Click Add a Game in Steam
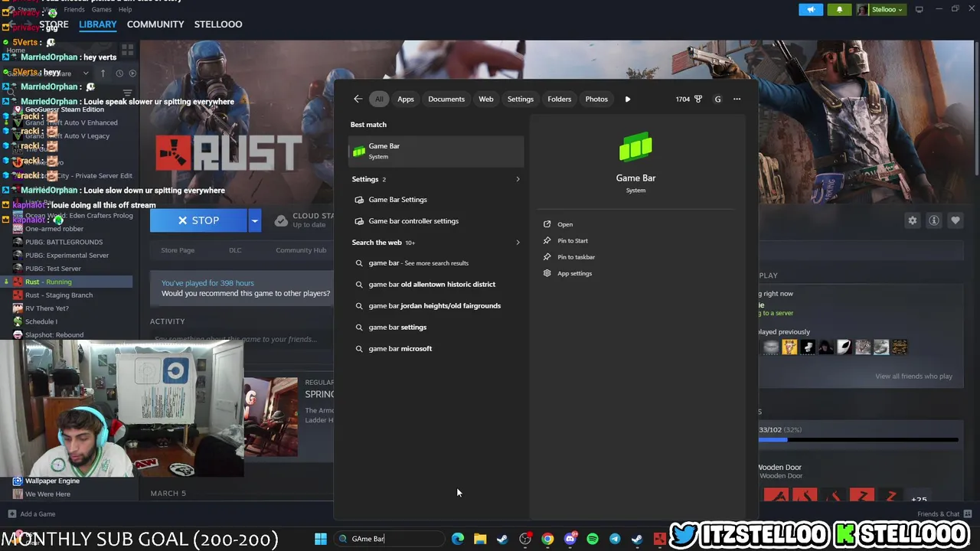The width and height of the screenshot is (980, 551). [x=31, y=514]
